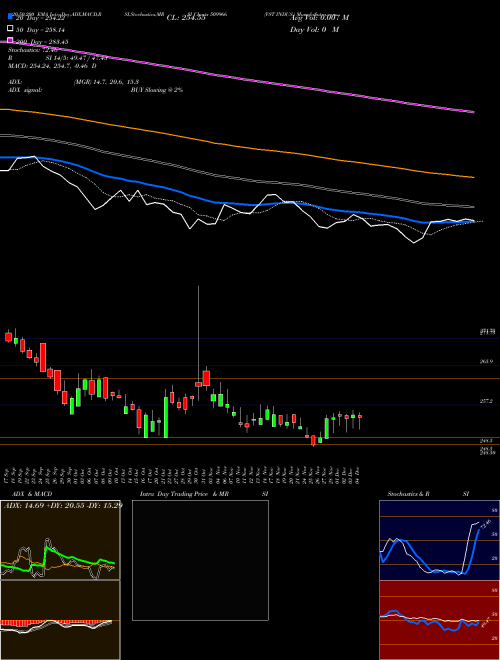The height and width of the screenshot is (660, 500).
Task: Click the 'Intra Day Trading Price & MRSI' panel title
Action: point(204,494)
